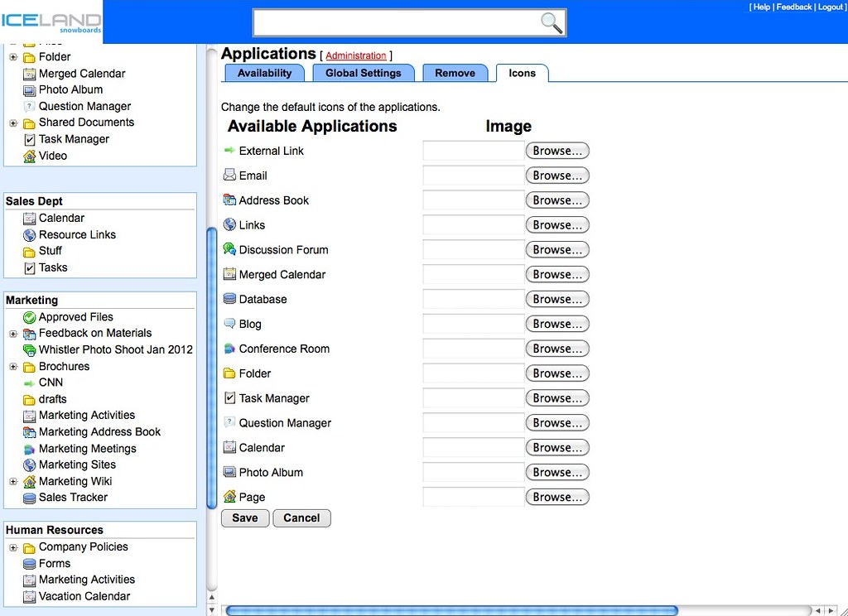Select the Photo Album icon

pos(228,473)
